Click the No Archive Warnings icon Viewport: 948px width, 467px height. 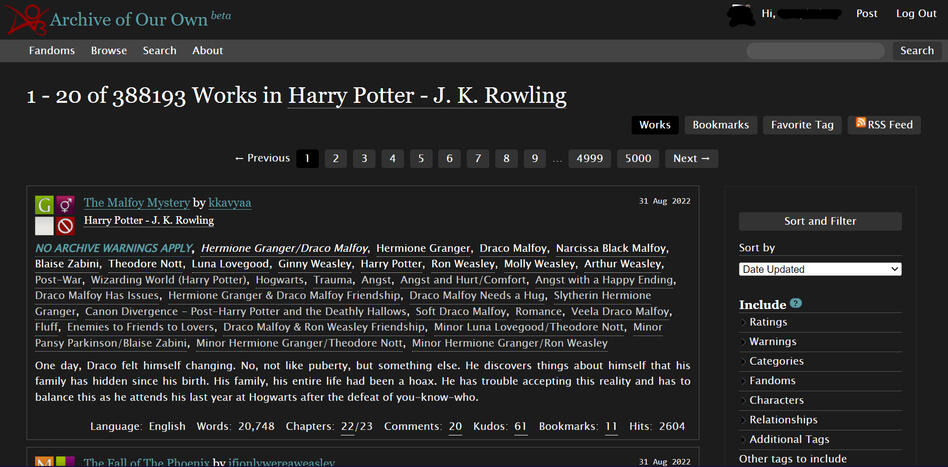(x=65, y=226)
